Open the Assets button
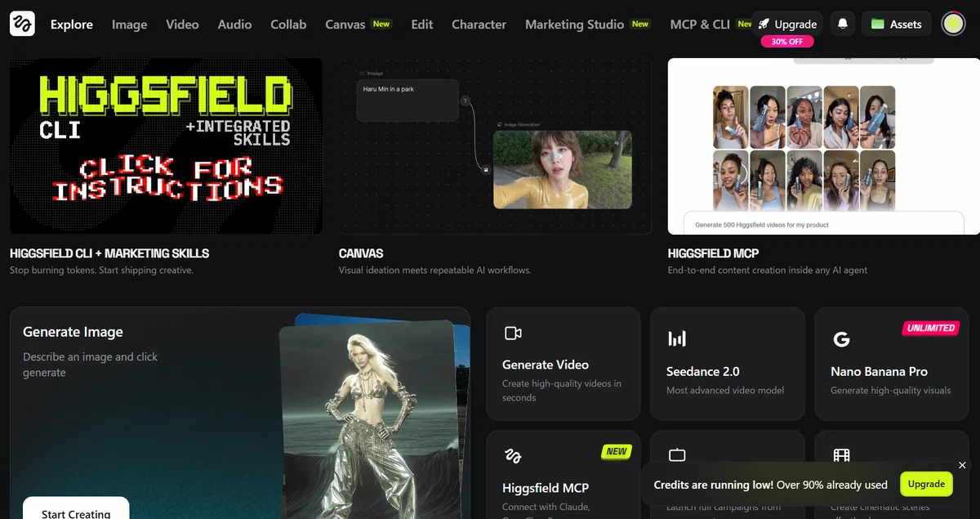 coord(896,24)
